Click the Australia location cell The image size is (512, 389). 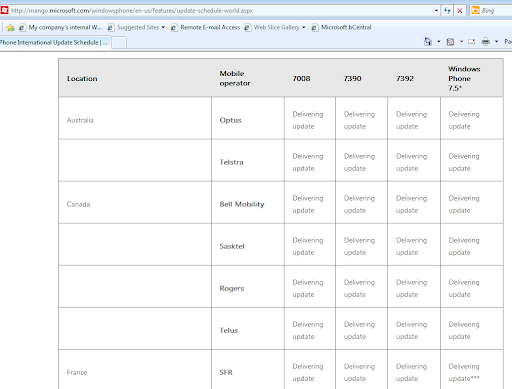point(135,118)
